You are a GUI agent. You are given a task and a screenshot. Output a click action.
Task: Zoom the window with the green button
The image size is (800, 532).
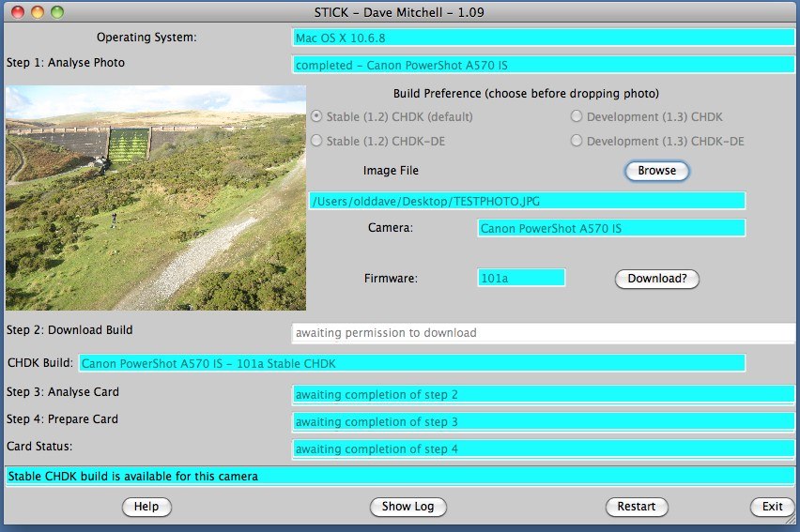57,12
